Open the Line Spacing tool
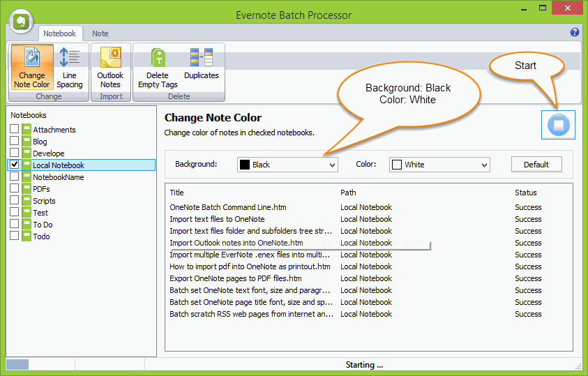588x376 pixels. (69, 68)
